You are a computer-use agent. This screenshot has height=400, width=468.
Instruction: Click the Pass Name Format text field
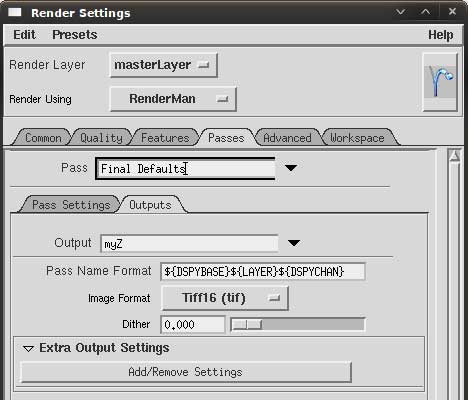click(263, 272)
